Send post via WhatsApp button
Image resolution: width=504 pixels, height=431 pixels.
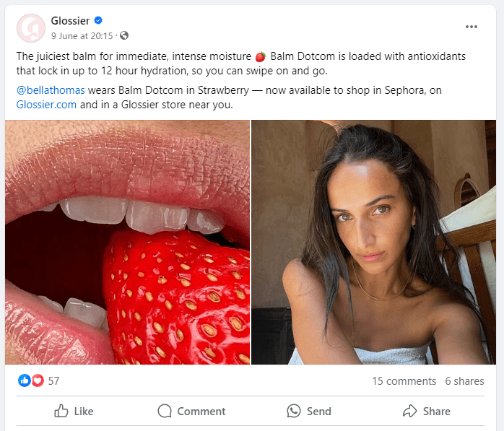[x=309, y=411]
